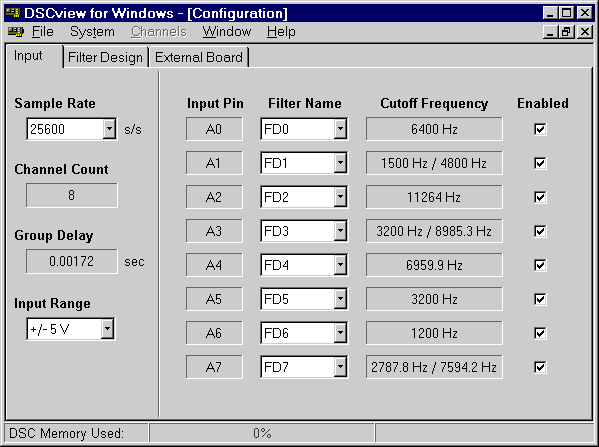Toggle Enabled checkbox for input pin A3
The width and height of the screenshot is (599, 447).
click(540, 231)
